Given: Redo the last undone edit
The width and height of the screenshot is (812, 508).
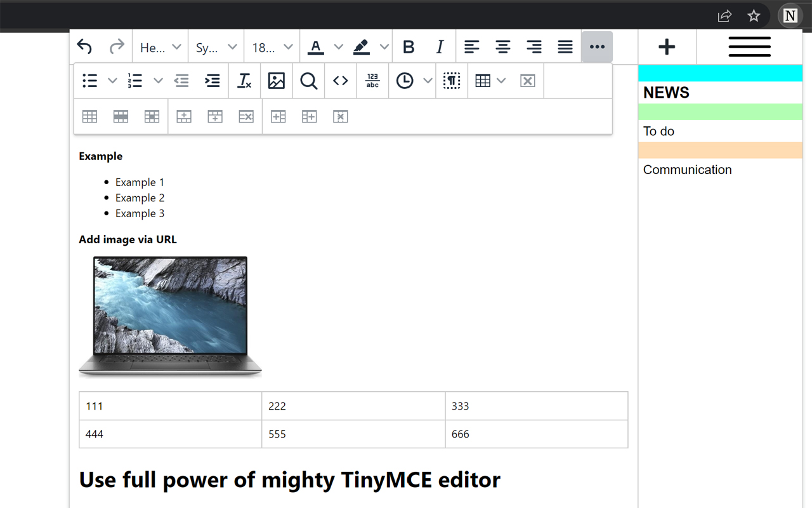Looking at the screenshot, I should click(117, 47).
